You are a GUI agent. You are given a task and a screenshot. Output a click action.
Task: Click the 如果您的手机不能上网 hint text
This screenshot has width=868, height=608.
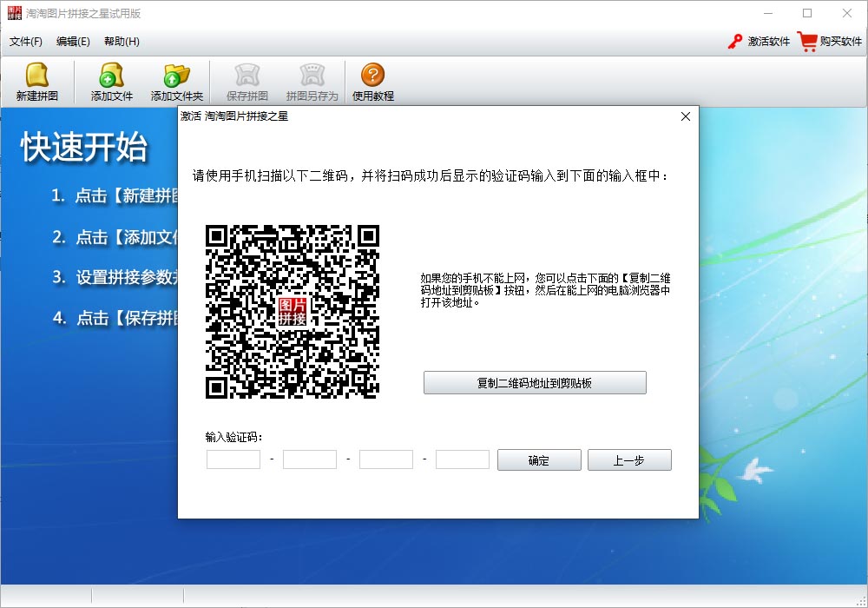[x=545, y=290]
